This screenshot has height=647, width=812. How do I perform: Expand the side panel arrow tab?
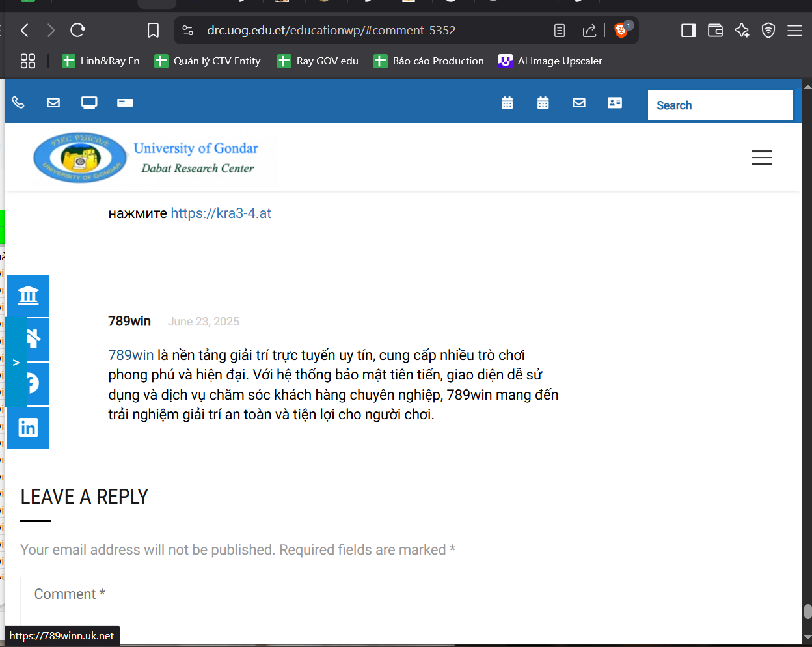tap(16, 363)
